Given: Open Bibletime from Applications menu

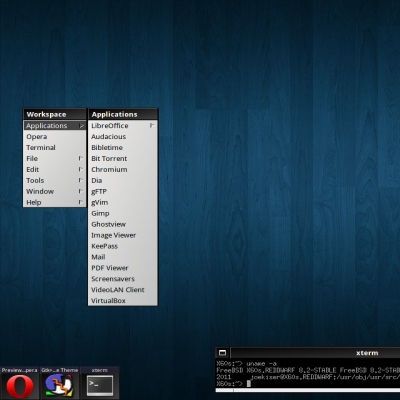Looking at the screenshot, I should tap(123, 148).
